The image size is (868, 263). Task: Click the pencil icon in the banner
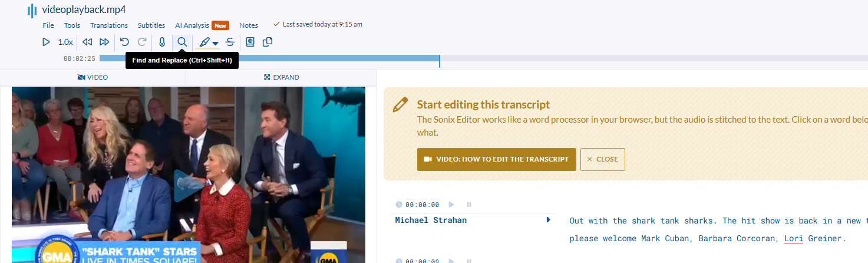(x=400, y=104)
